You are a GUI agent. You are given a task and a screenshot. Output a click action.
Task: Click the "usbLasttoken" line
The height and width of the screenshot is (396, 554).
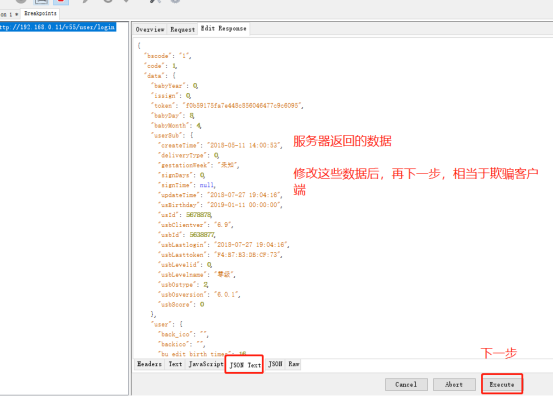point(220,254)
